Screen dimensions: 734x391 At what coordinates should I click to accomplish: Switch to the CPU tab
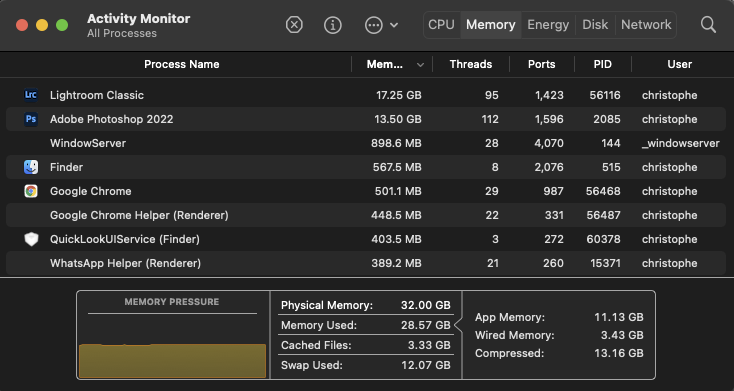[441, 25]
